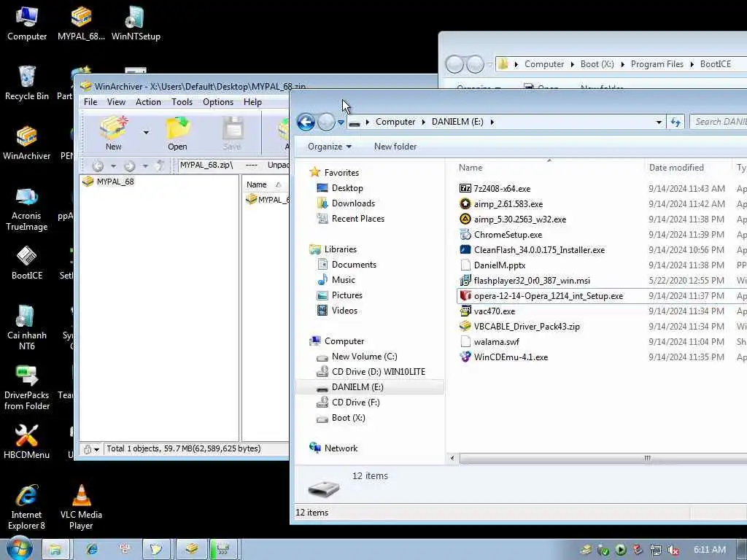
Task: Select New Volume (C:) drive
Action: tap(365, 357)
